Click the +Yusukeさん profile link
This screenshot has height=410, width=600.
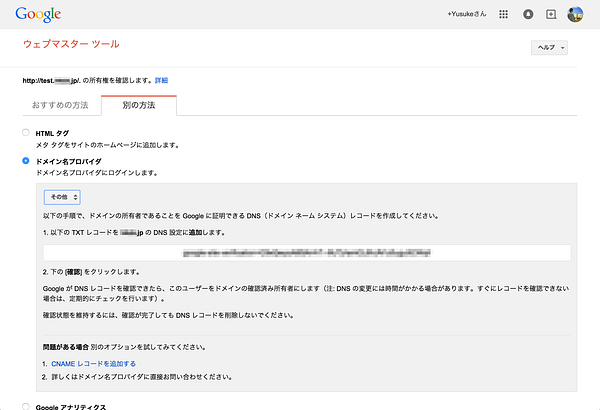pos(467,14)
